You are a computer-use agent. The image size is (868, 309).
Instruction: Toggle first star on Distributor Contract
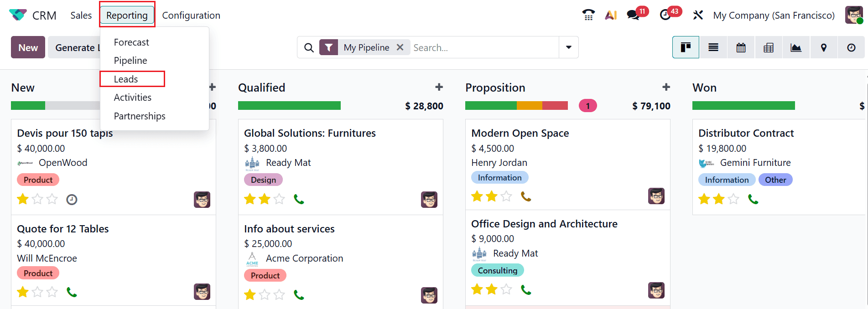click(704, 199)
